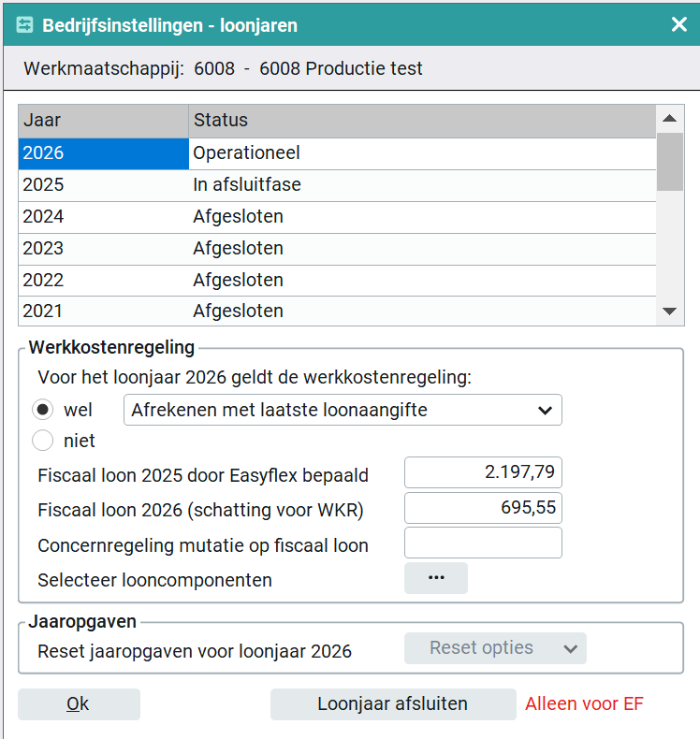Choose the 2024 Afgesloten row
This screenshot has height=739, width=700.
pos(337,217)
